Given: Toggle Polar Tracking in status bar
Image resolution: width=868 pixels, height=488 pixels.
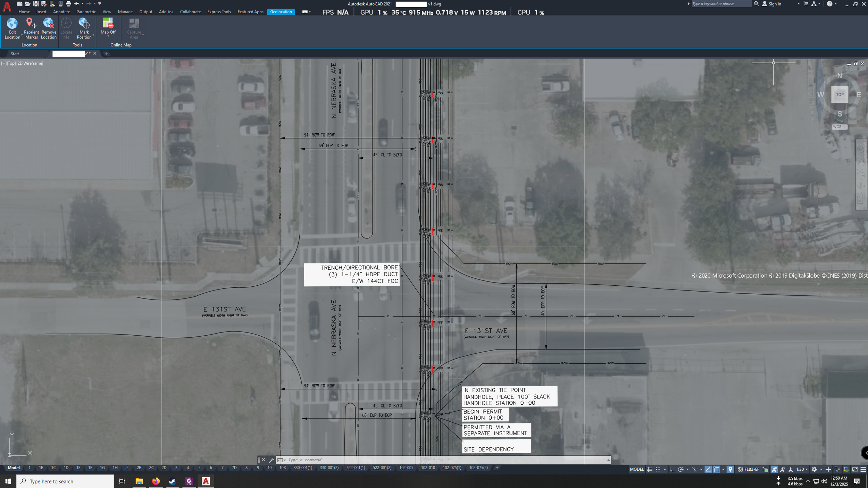Looking at the screenshot, I should pos(681,469).
